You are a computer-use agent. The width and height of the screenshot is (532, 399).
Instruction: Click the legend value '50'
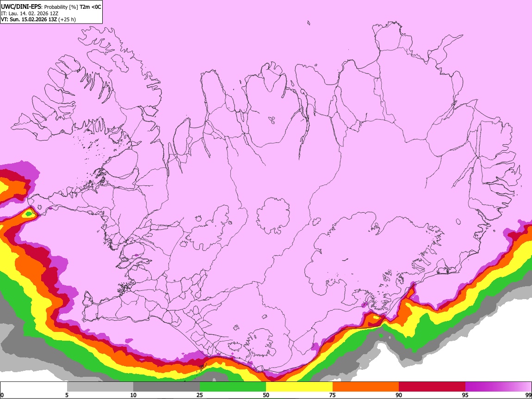266,395
